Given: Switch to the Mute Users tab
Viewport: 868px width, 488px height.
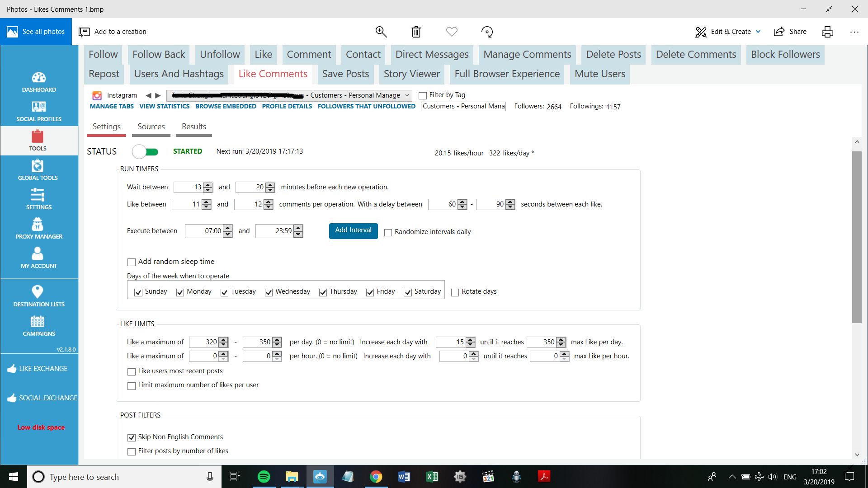Looking at the screenshot, I should [x=600, y=74].
